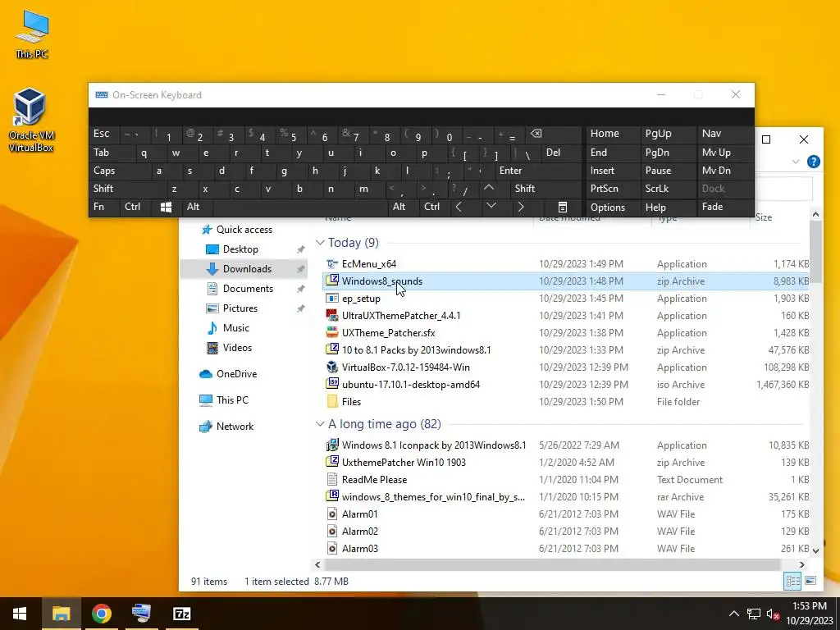This screenshot has height=630, width=840.
Task: Click the Esc key on keyboard
Action: tap(105, 135)
